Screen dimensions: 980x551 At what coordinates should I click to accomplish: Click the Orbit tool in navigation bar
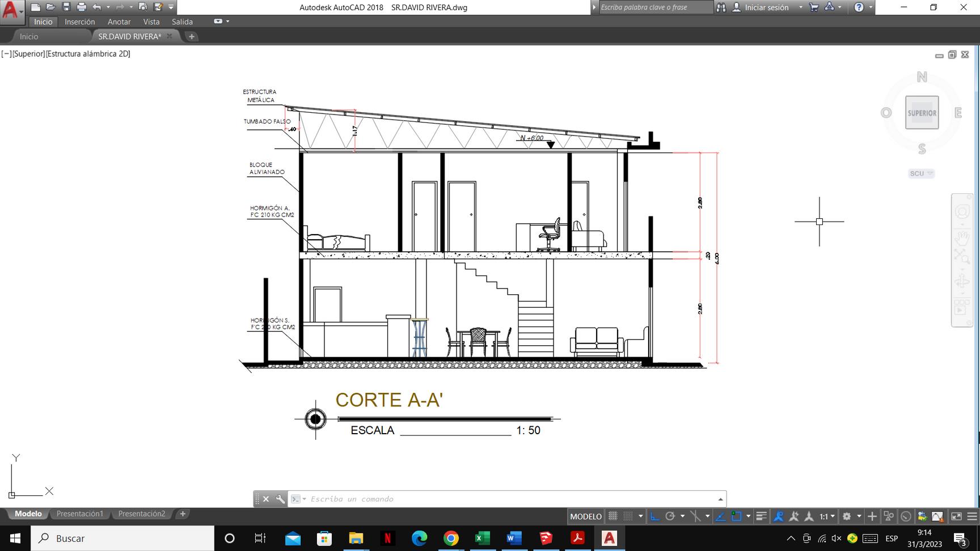(962, 282)
